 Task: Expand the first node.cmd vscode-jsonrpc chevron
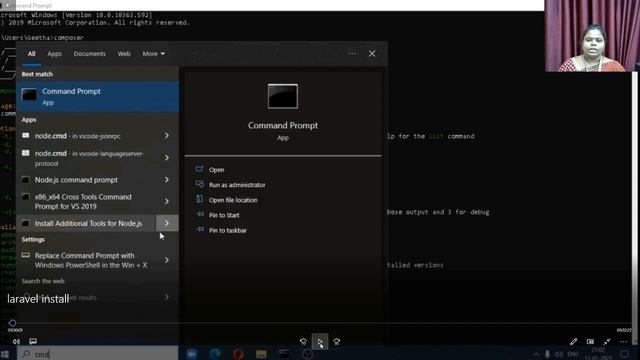point(167,136)
